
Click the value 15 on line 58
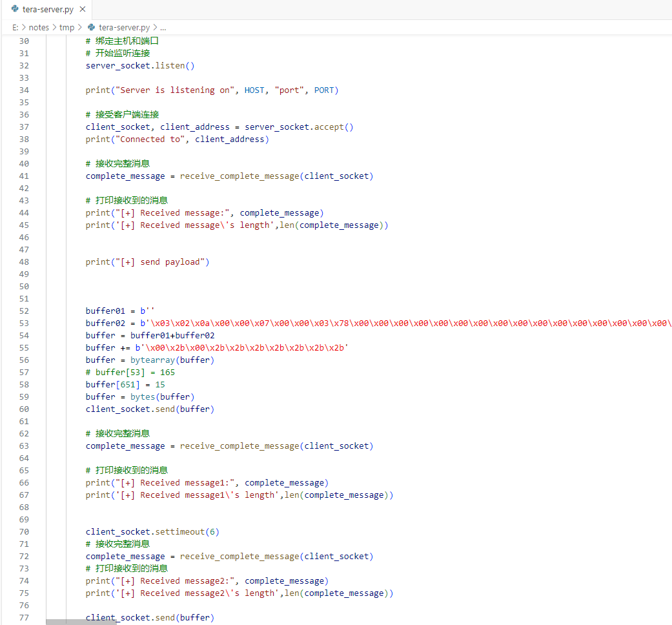tap(160, 384)
